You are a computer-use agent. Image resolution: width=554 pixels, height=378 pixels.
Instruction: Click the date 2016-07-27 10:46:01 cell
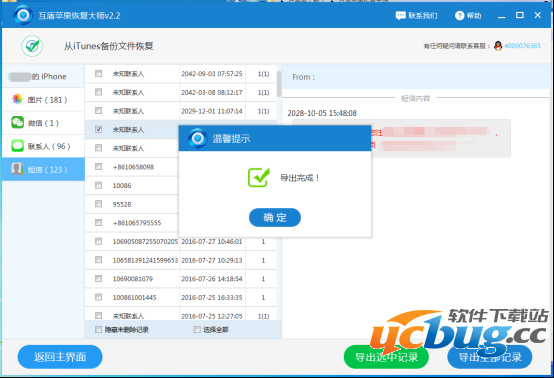point(212,242)
